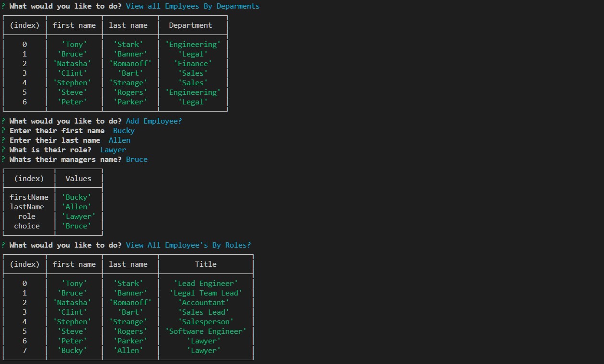Image resolution: width=604 pixels, height=364 pixels.
Task: Click the "Add Employee?" answer text
Action: 154,121
